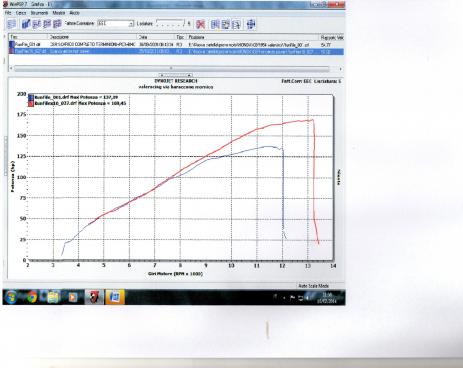Click the red WinPEP taskbar icon
The width and height of the screenshot is (463, 368).
tap(94, 296)
